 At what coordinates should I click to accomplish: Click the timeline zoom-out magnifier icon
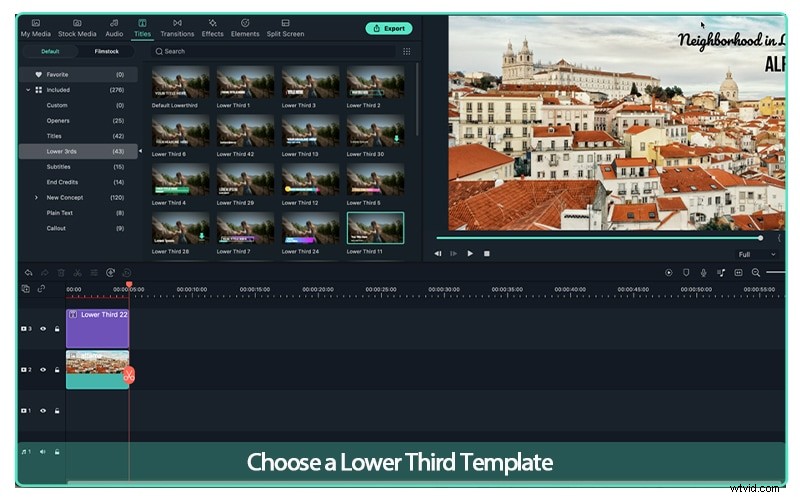756,272
